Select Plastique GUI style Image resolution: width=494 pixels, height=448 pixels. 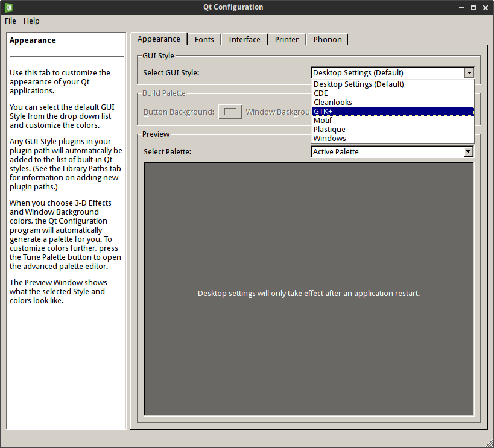[329, 130]
